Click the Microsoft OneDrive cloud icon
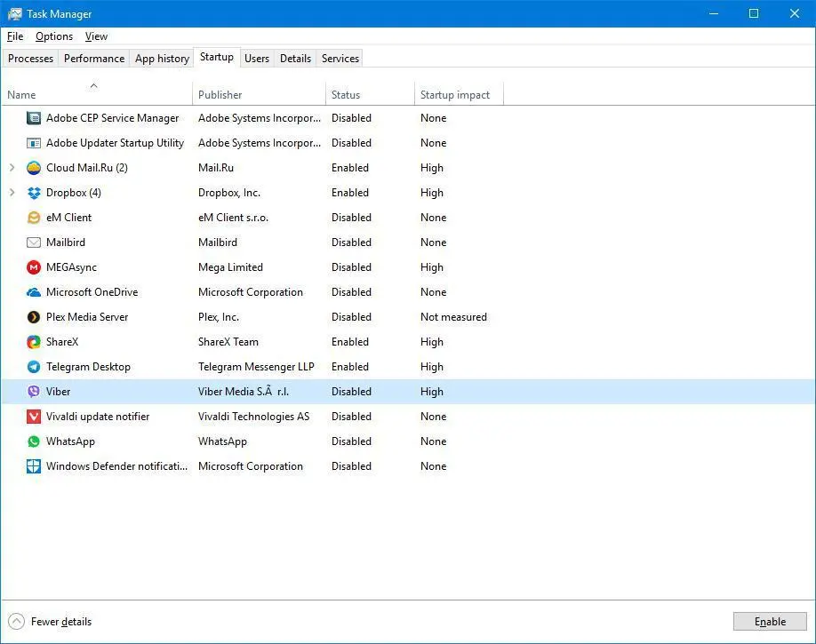 34,292
